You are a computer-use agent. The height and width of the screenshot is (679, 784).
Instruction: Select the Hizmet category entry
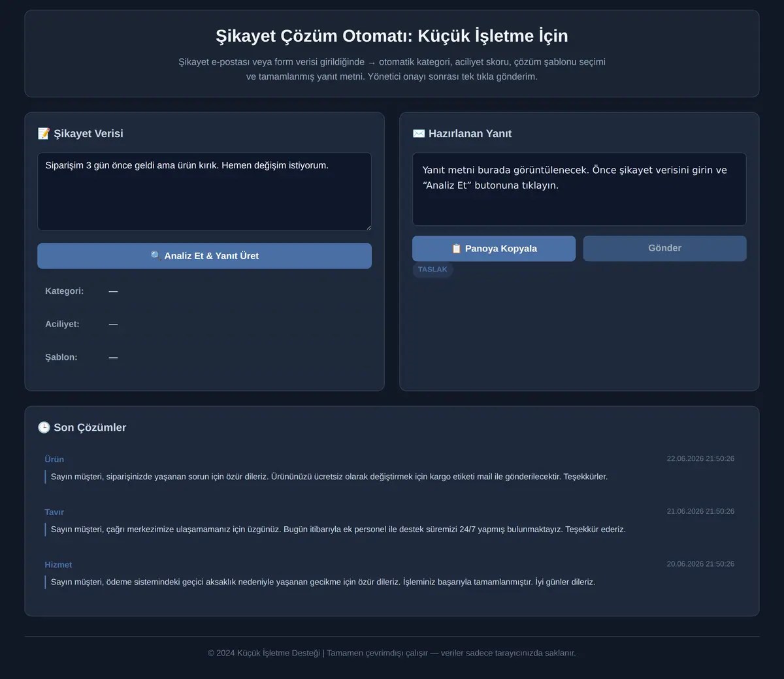(58, 565)
